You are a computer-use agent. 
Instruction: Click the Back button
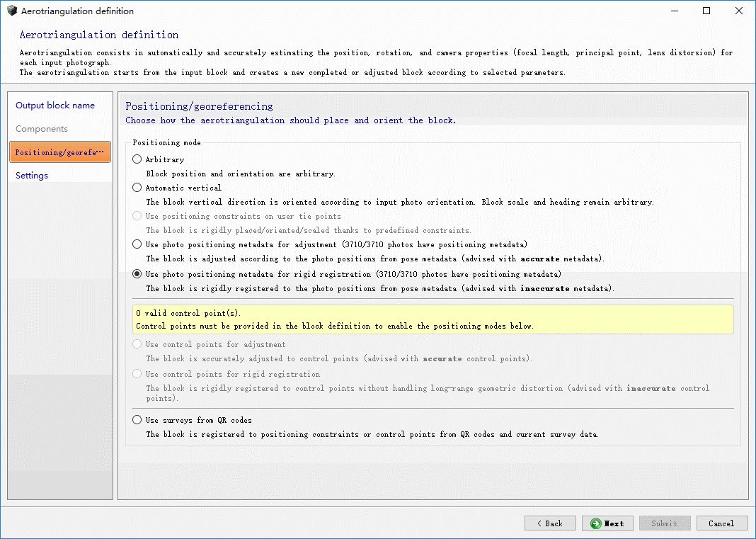[x=550, y=523]
